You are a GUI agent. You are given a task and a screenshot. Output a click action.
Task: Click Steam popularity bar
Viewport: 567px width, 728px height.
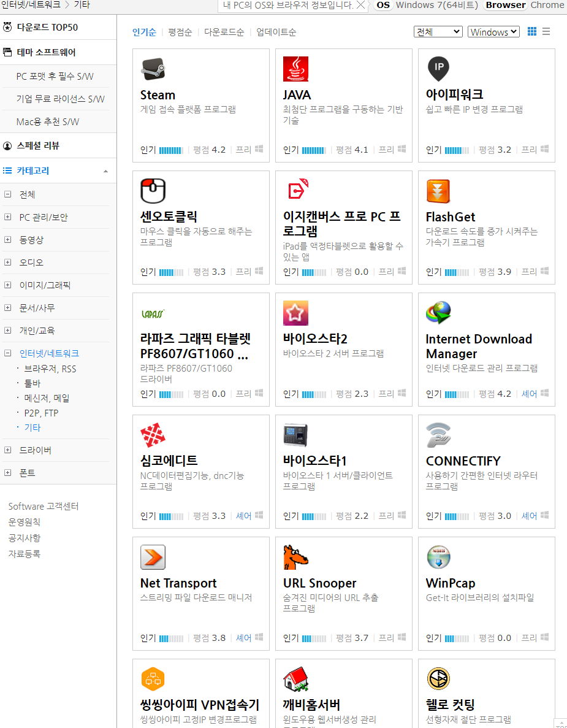click(171, 150)
